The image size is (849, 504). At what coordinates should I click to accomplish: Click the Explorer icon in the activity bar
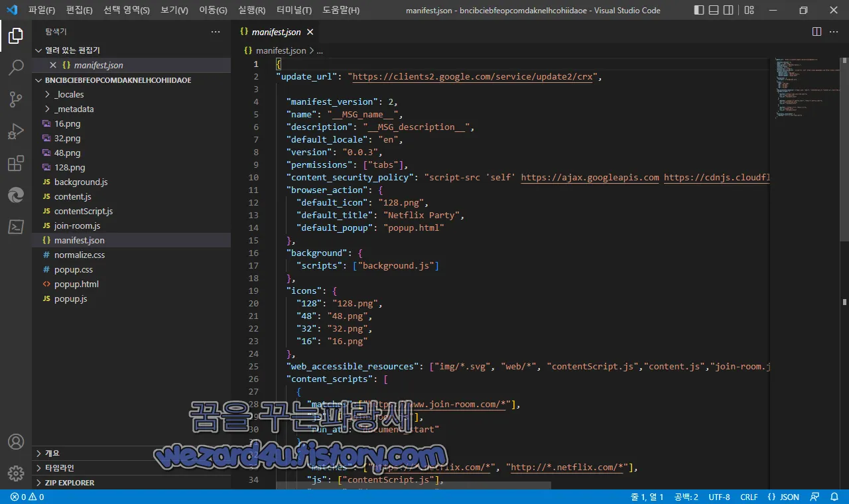(x=16, y=35)
